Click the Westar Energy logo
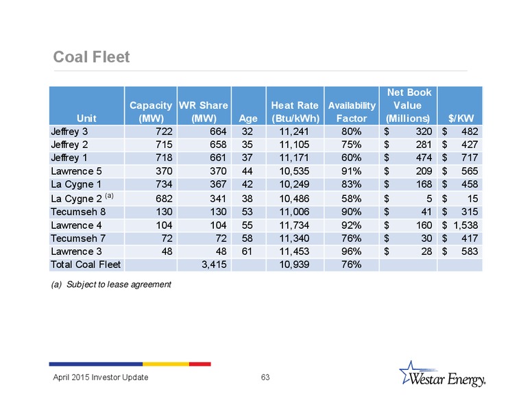The width and height of the screenshot is (532, 411). tap(442, 374)
